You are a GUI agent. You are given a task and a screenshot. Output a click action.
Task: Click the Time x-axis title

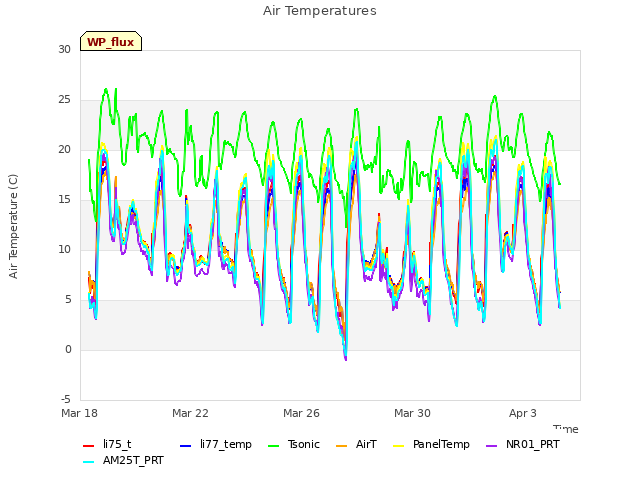(566, 429)
